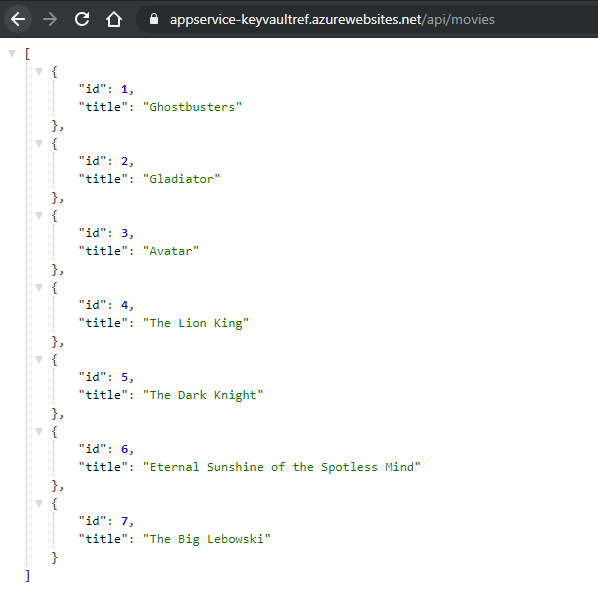This screenshot has width=598, height=590.
Task: Click the "Eternal Sunshine of the Spotless Mind" string
Action: (281, 467)
